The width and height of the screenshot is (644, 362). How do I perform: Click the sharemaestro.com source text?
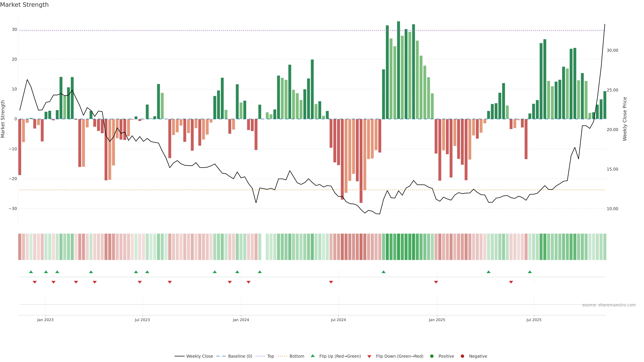[609, 305]
